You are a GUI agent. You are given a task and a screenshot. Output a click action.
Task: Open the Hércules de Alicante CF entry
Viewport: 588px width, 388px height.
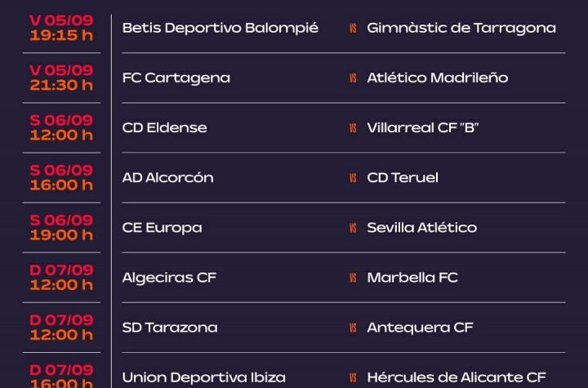pos(457,377)
